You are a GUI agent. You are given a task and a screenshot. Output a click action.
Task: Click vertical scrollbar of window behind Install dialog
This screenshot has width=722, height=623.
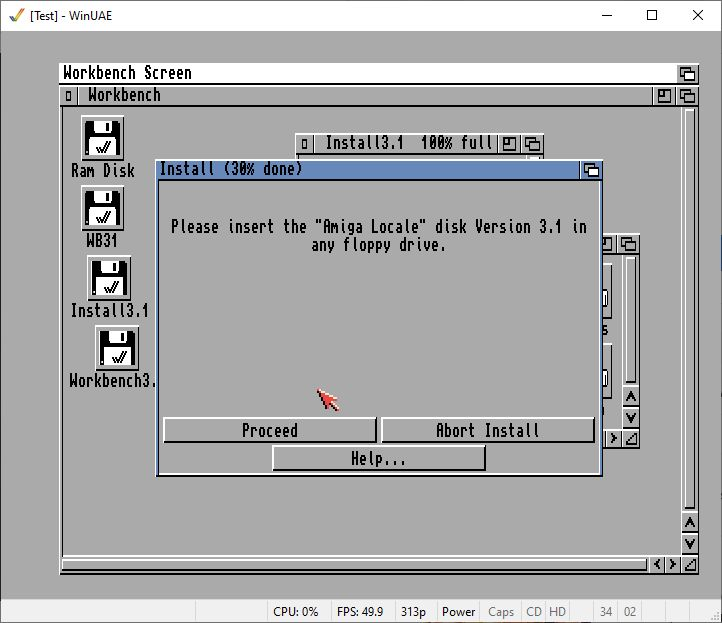[631, 320]
